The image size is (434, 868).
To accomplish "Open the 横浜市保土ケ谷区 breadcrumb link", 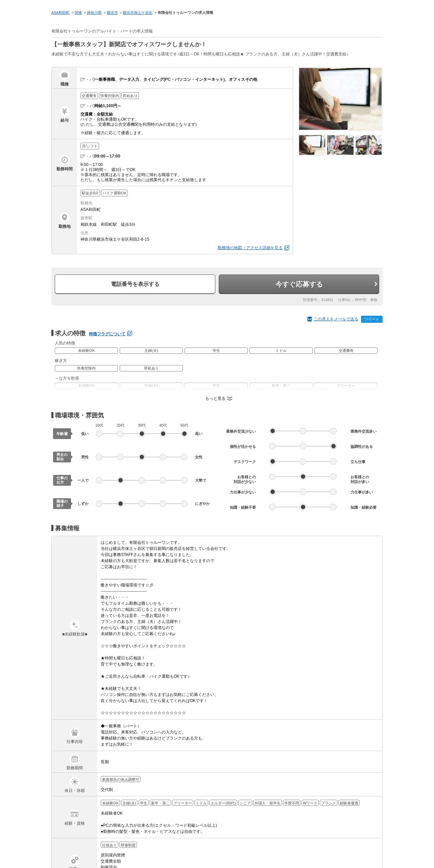I will [138, 13].
